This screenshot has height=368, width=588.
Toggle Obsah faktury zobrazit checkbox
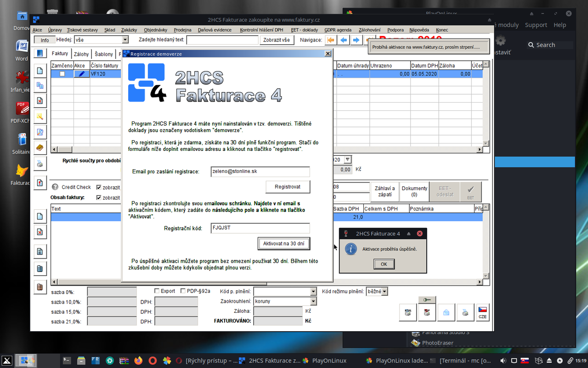[x=99, y=198]
